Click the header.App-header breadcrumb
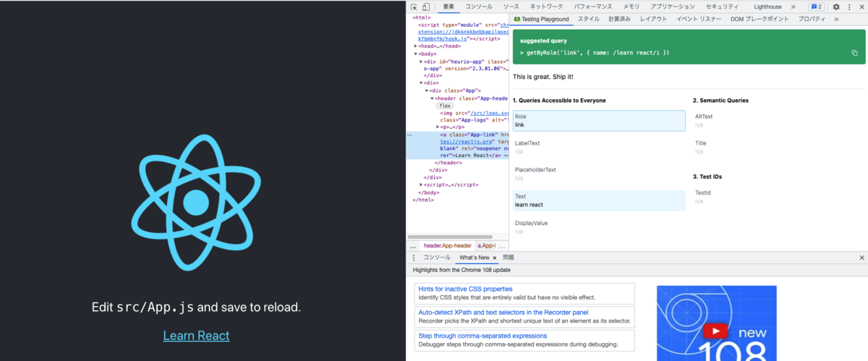868x361 pixels. 447,246
